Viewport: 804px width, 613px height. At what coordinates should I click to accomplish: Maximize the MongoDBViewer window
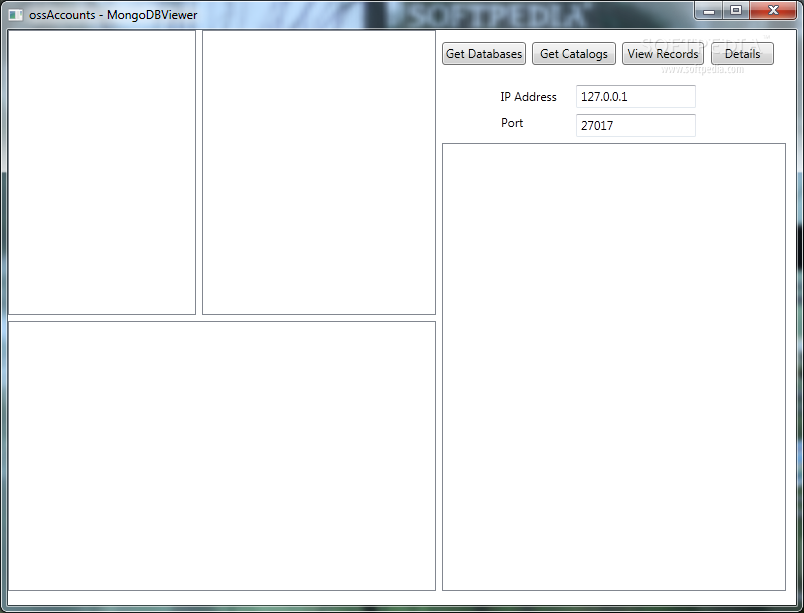coord(736,11)
